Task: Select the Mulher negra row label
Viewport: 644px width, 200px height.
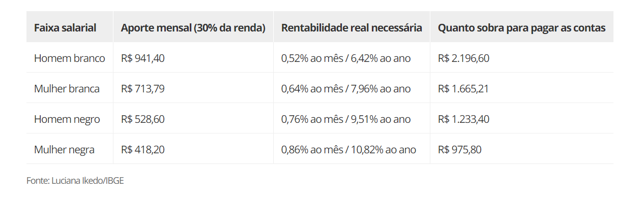Action: (x=64, y=150)
